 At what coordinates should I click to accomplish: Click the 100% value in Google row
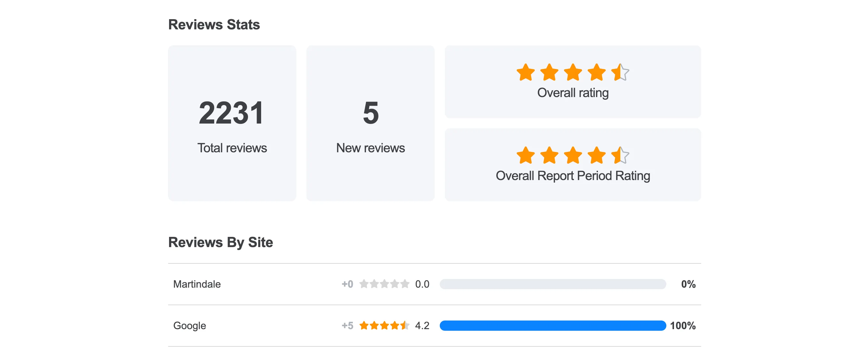tap(683, 325)
